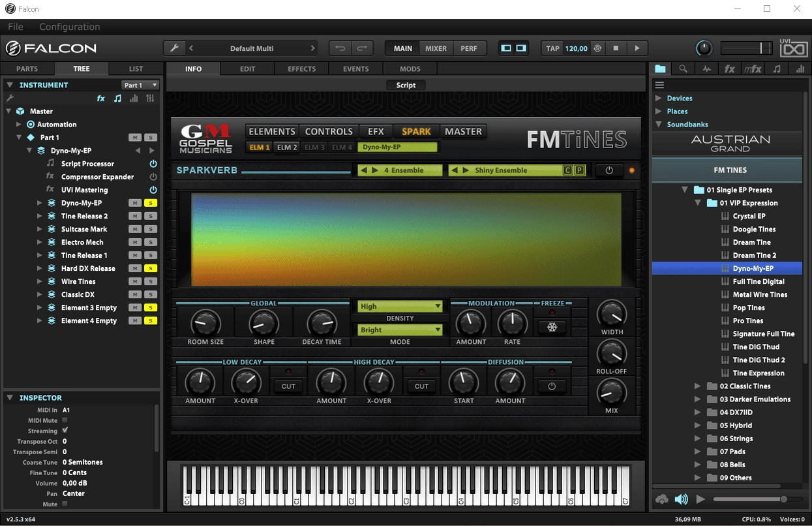Mute Part 1 in the tree

pyautogui.click(x=135, y=138)
